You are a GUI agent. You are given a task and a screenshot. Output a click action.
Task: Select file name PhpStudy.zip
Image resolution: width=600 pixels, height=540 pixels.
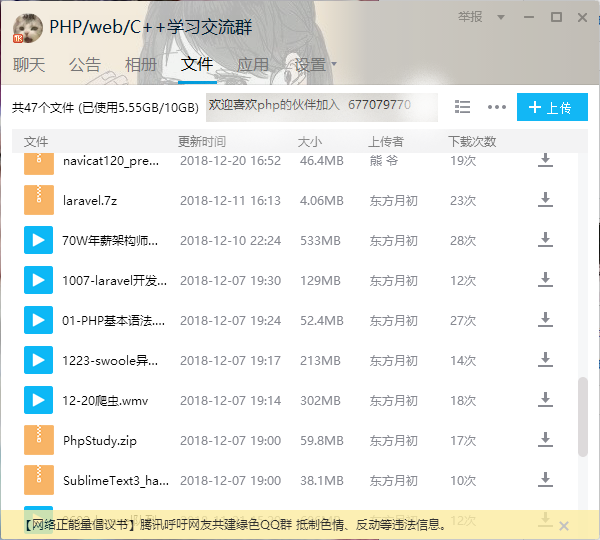coord(99,440)
